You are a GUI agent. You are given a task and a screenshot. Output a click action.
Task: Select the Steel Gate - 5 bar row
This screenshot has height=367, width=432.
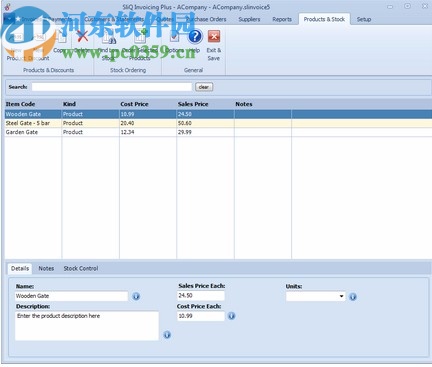[x=218, y=123]
